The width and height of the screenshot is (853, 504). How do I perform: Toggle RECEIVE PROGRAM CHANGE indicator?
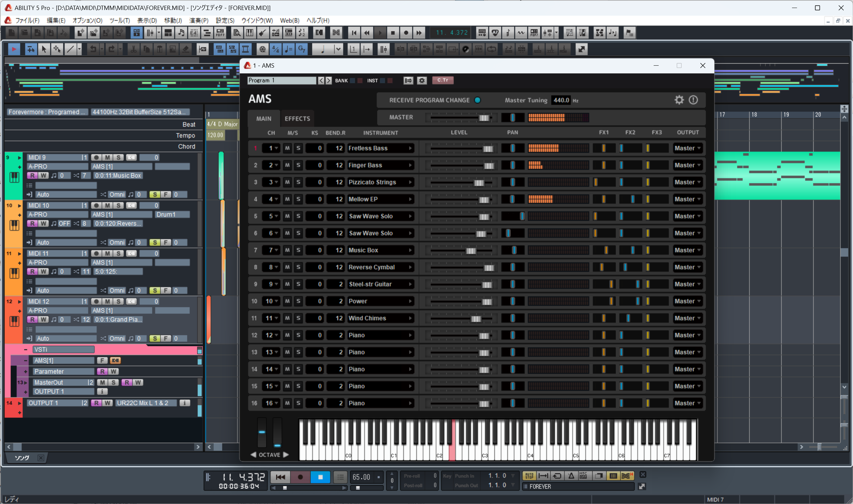(477, 100)
